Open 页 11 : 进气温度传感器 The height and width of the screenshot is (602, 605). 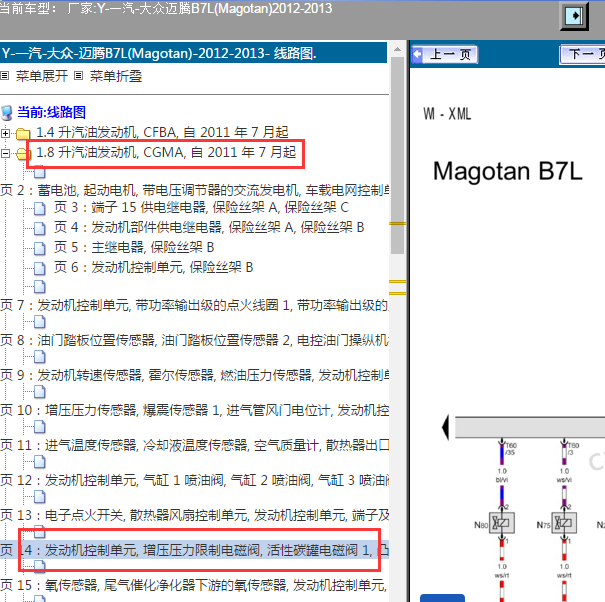(194, 445)
